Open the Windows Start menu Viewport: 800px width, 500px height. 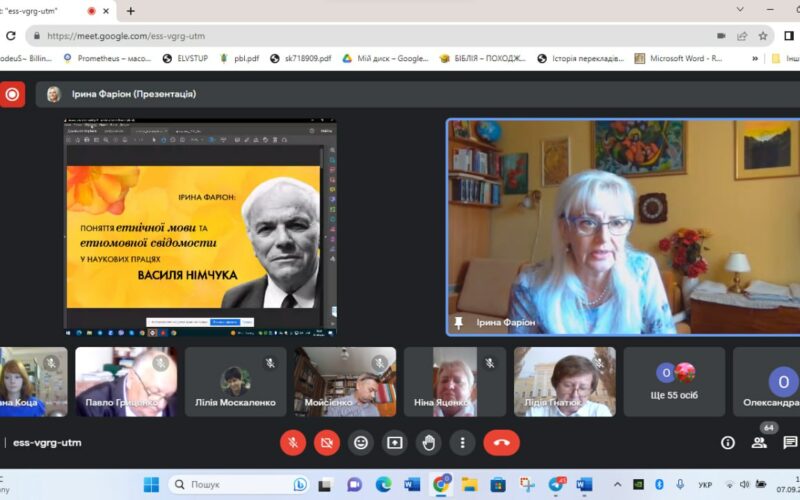(151, 485)
